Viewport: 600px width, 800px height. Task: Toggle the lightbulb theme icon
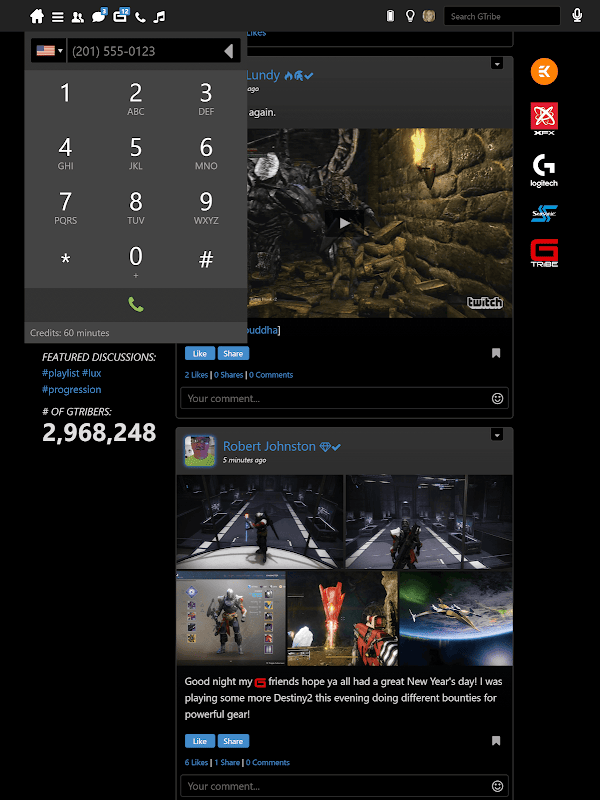tap(410, 16)
